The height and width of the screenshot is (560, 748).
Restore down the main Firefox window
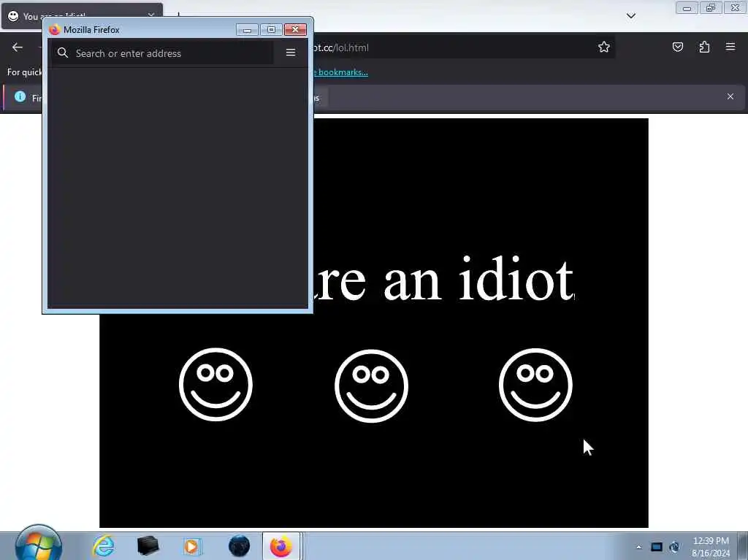711,8
